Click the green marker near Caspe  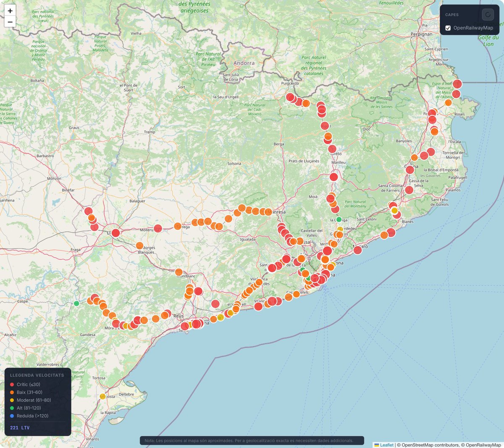76,303
